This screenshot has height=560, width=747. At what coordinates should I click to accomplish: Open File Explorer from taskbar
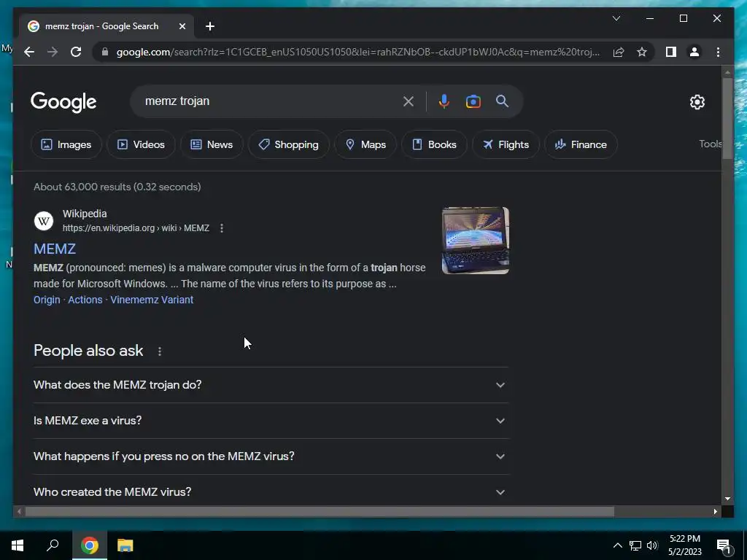tap(125, 545)
